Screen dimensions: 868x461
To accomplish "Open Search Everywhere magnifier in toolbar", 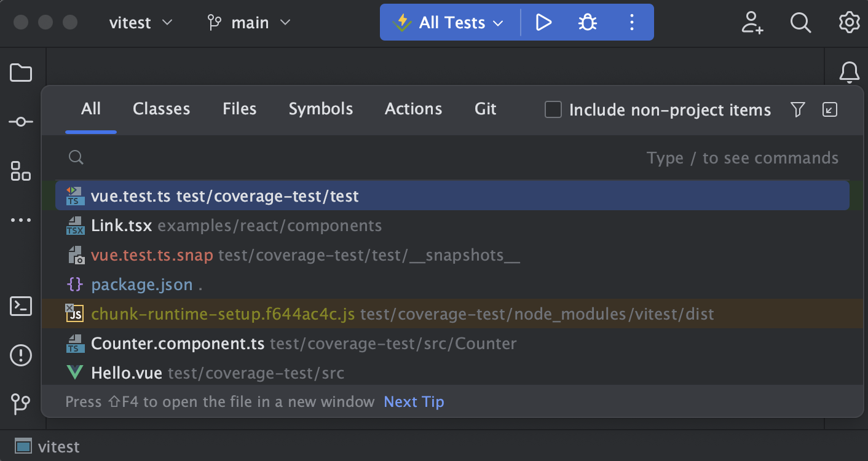I will click(800, 23).
